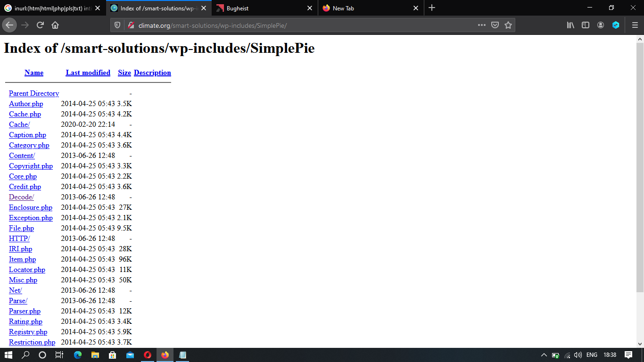Open Item.php file link
The height and width of the screenshot is (362, 644).
tap(22, 259)
